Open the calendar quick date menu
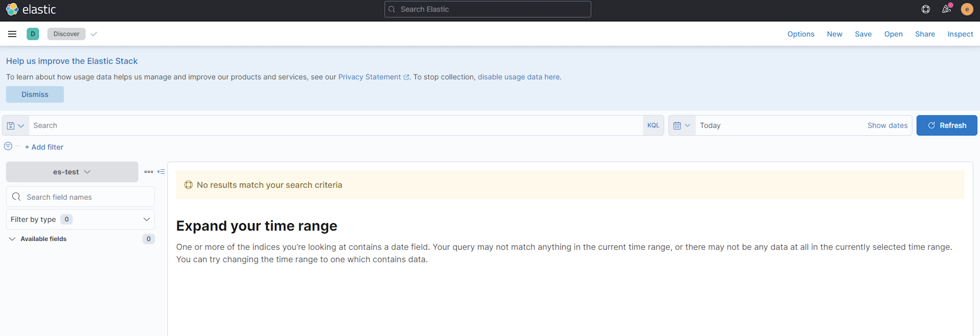Viewport: 980px width, 336px height. [681, 126]
